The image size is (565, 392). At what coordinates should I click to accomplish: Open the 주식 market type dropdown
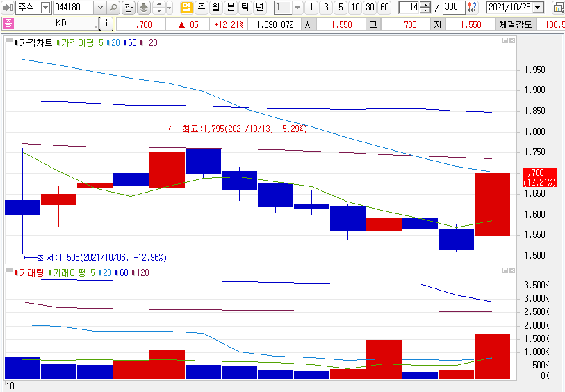click(45, 7)
